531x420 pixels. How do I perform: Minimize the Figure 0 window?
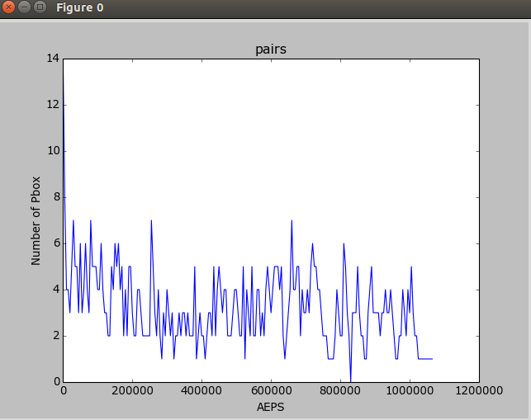click(24, 8)
